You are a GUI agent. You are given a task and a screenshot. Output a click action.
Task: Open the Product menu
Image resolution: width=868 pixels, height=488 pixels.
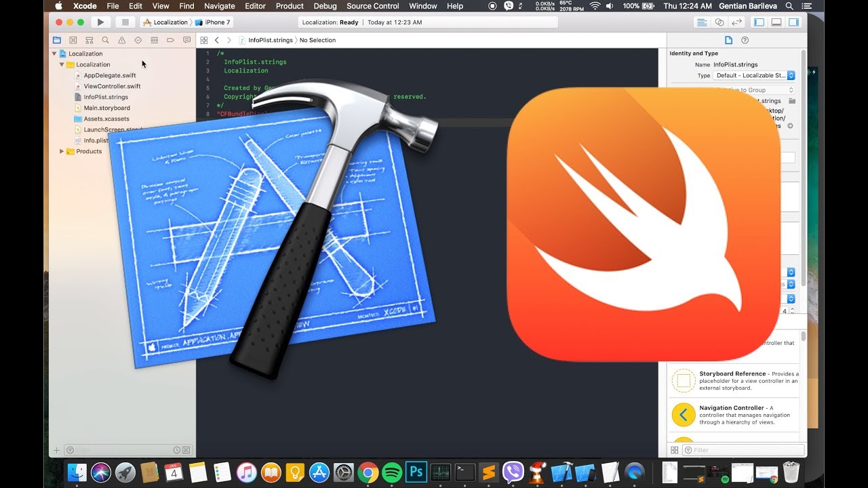click(x=290, y=6)
